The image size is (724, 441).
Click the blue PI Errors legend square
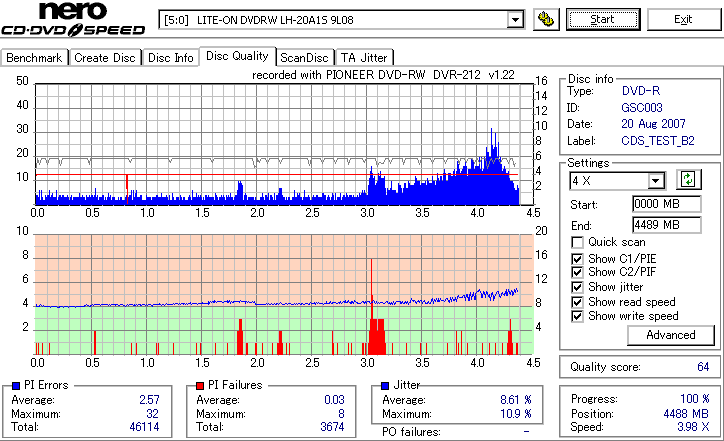(16, 385)
